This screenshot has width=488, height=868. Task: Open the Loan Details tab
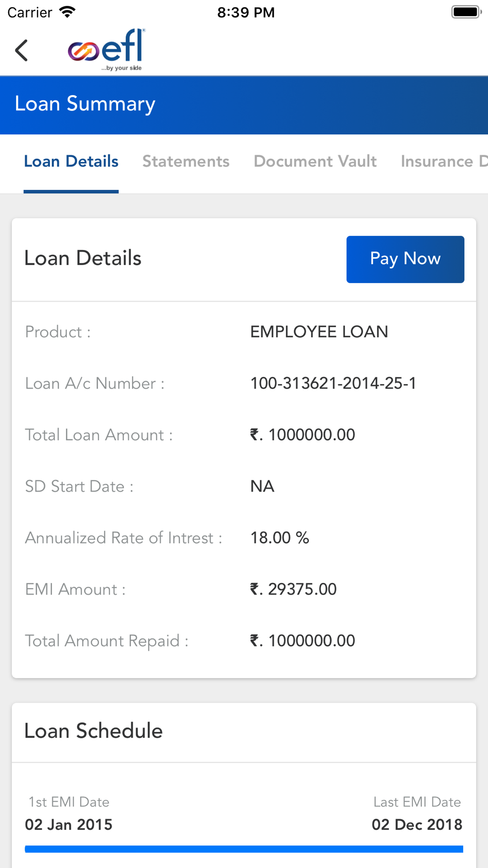71,162
